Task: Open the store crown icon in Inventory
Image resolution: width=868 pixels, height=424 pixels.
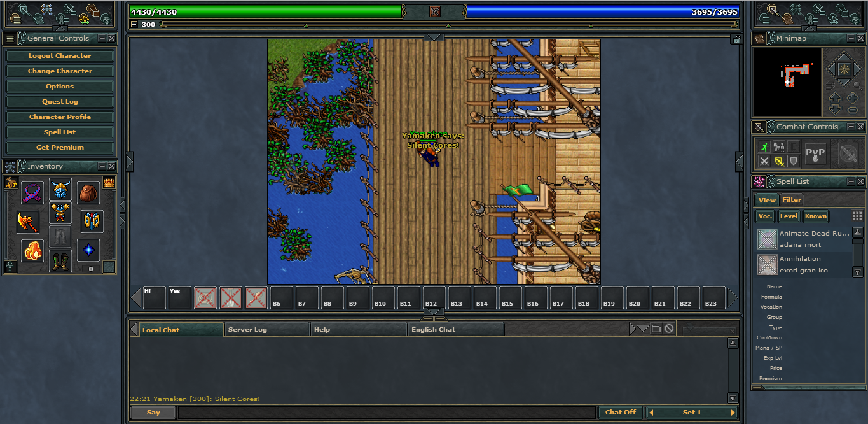Action: pyautogui.click(x=109, y=183)
